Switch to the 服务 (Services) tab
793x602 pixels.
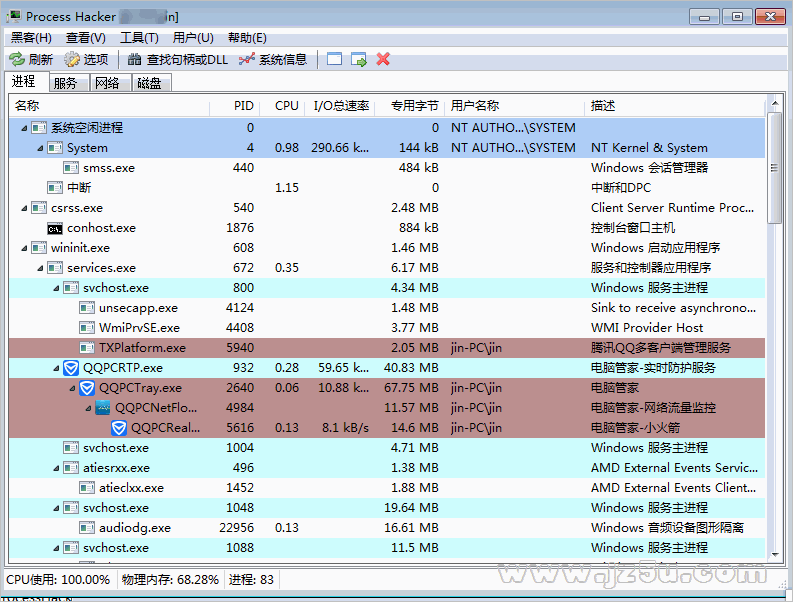pyautogui.click(x=69, y=83)
